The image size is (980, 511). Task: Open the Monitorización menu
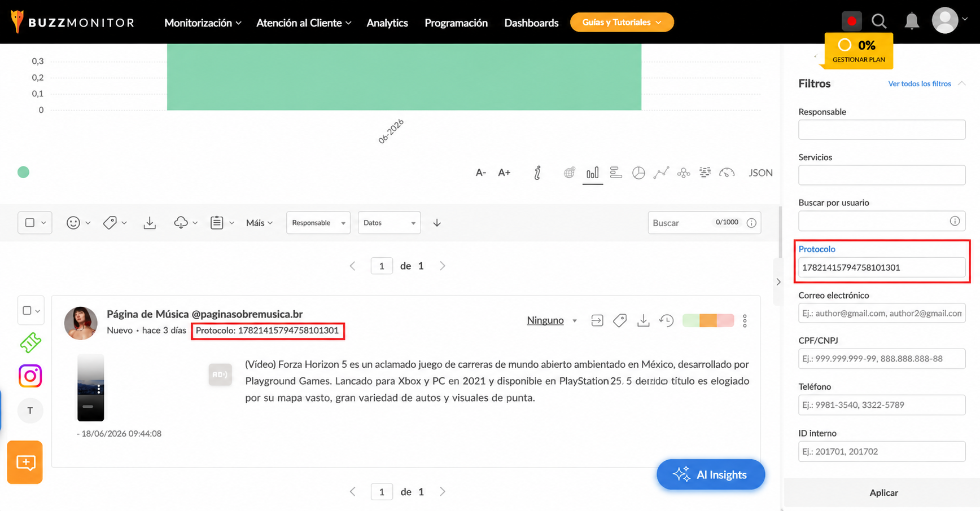203,23
